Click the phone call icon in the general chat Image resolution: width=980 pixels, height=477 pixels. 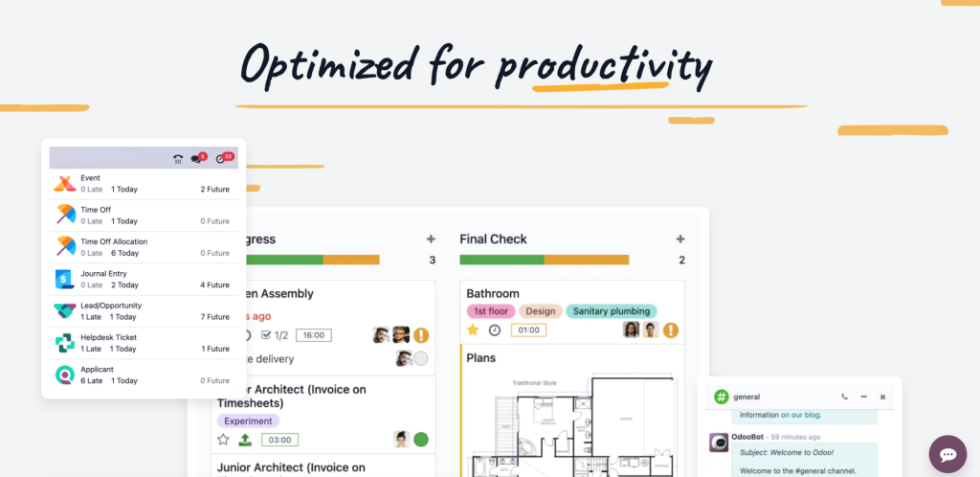tap(844, 397)
